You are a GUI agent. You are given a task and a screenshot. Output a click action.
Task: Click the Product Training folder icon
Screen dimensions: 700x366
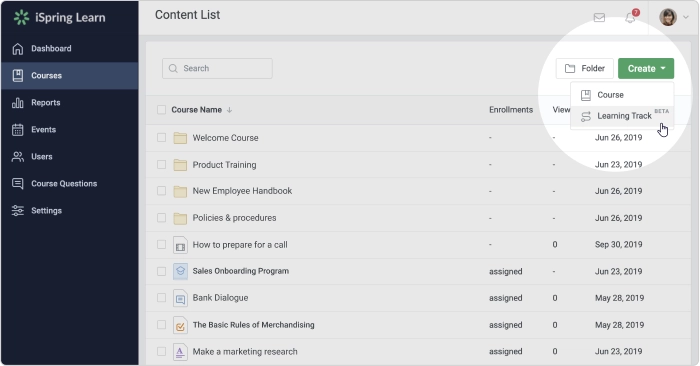click(x=180, y=165)
